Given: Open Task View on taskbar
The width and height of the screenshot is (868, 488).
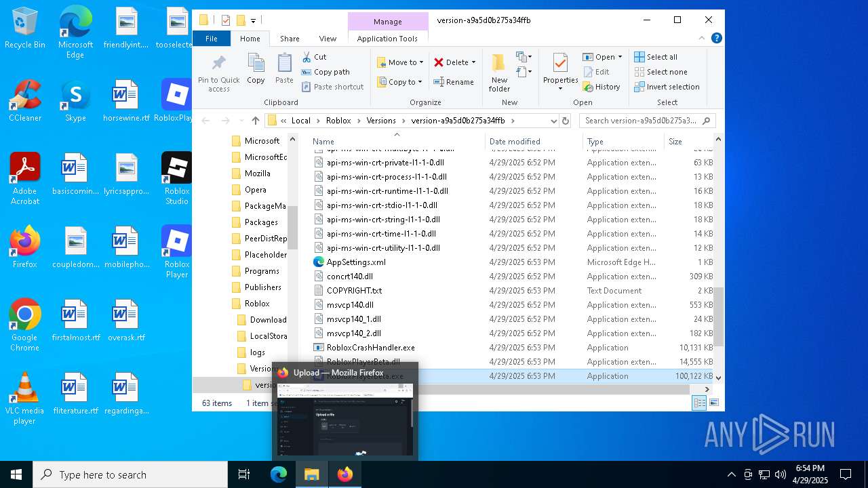Looking at the screenshot, I should point(244,474).
